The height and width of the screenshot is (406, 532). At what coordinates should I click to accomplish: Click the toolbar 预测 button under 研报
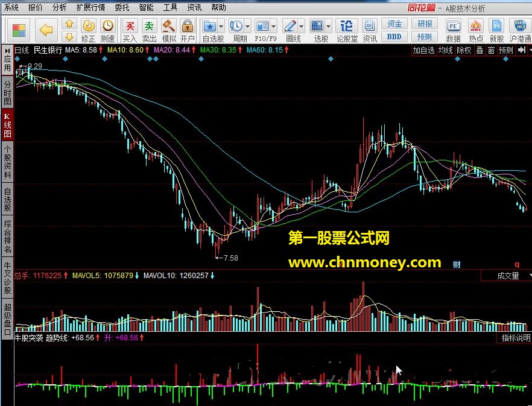click(x=425, y=37)
